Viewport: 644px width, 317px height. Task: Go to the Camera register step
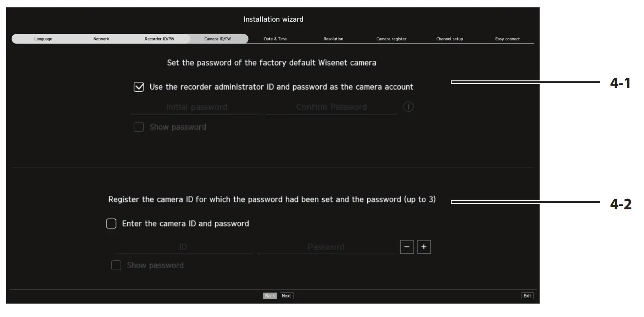click(x=391, y=38)
